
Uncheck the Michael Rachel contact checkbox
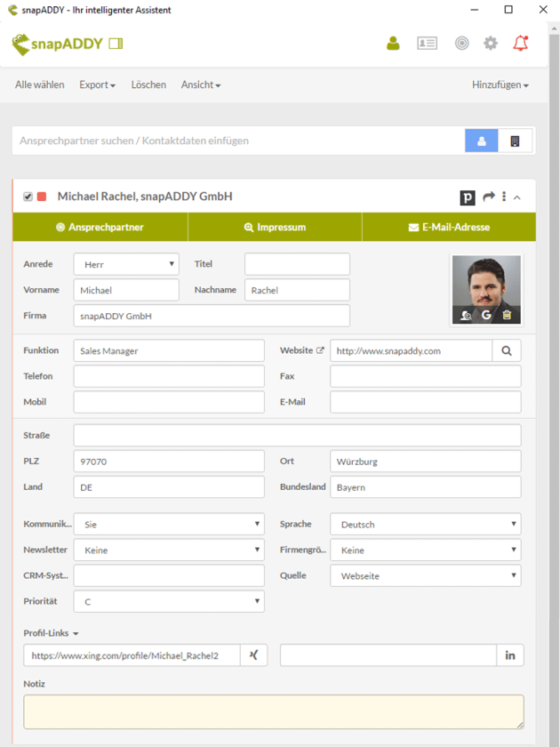(28, 197)
